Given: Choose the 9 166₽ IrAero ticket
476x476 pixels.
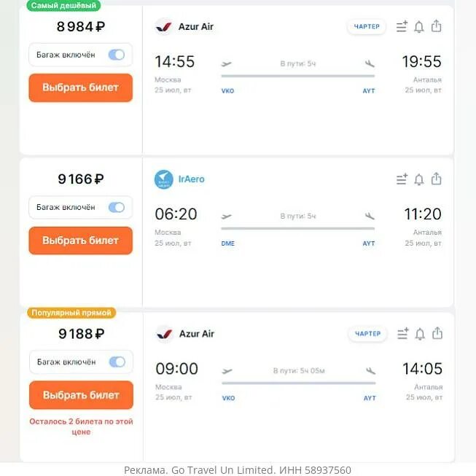Looking at the screenshot, I should pos(81,241).
